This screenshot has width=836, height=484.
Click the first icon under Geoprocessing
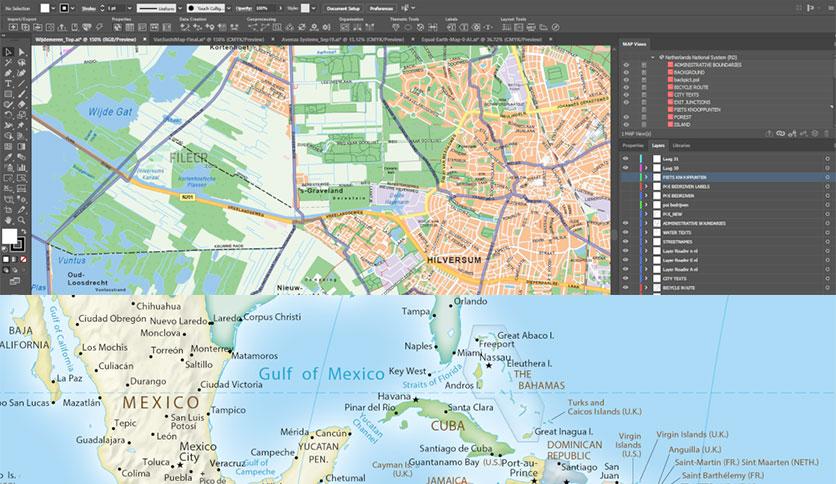(x=253, y=27)
